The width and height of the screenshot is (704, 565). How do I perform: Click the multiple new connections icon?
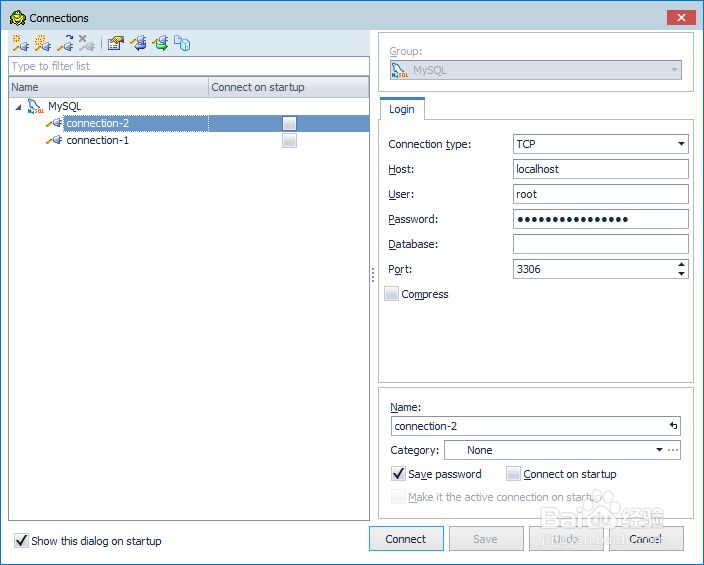(43, 43)
